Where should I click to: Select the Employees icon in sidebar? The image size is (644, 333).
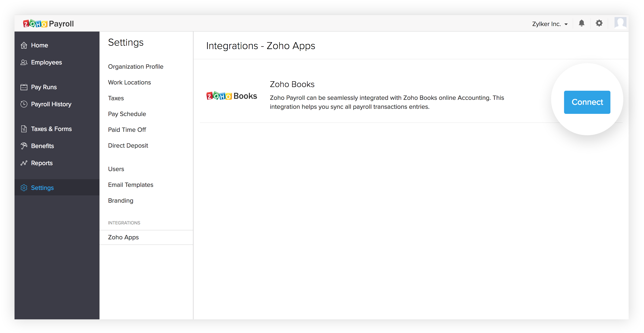point(24,63)
